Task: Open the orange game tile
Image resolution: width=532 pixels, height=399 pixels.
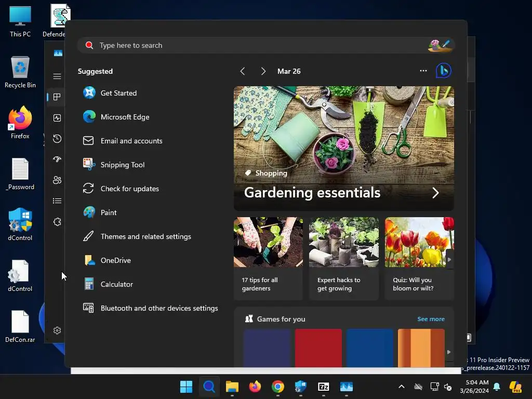Action: [421, 348]
